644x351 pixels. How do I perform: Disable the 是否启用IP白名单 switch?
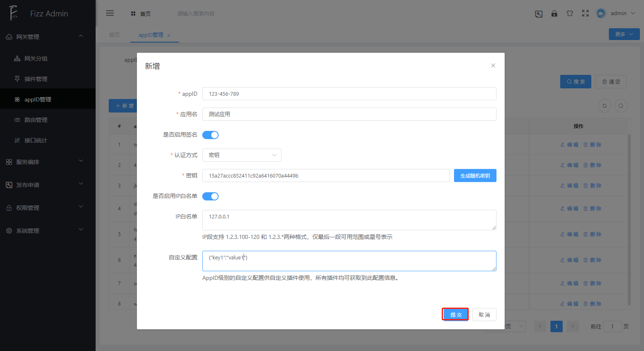click(210, 196)
